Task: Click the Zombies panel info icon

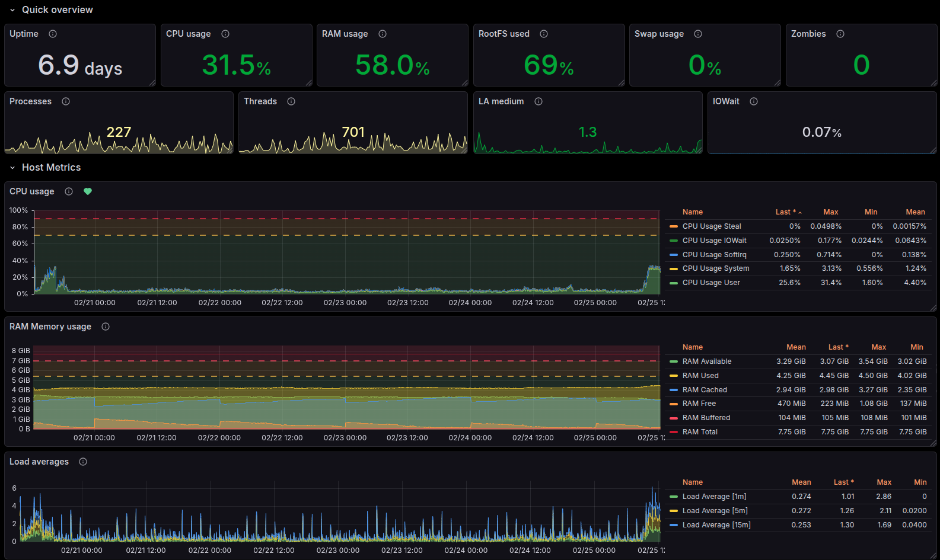Action: click(x=840, y=34)
